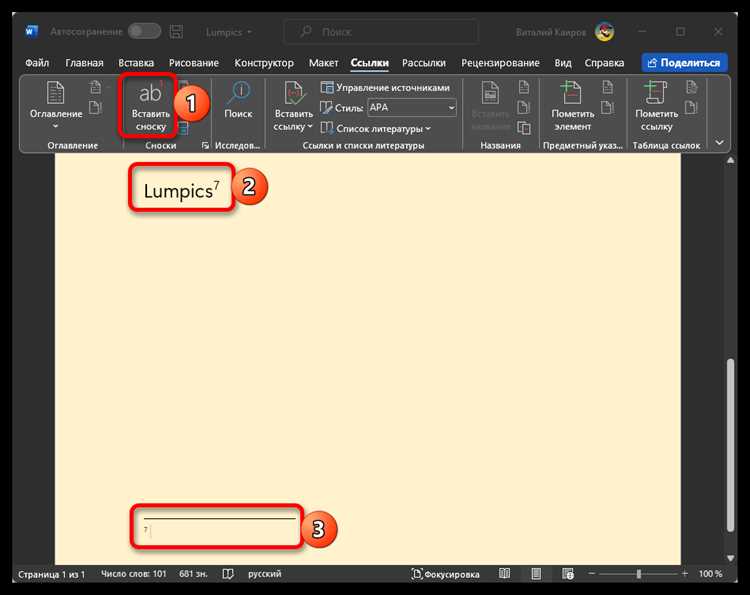Open Управление источниками

point(386,88)
